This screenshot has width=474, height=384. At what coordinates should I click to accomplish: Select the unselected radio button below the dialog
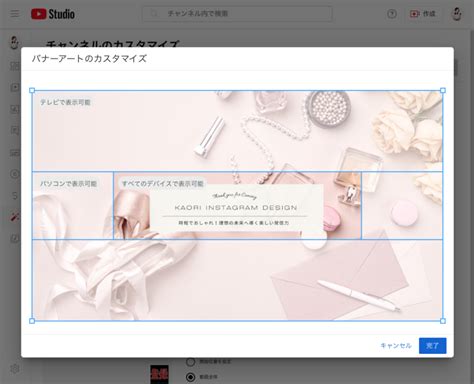tap(190, 362)
